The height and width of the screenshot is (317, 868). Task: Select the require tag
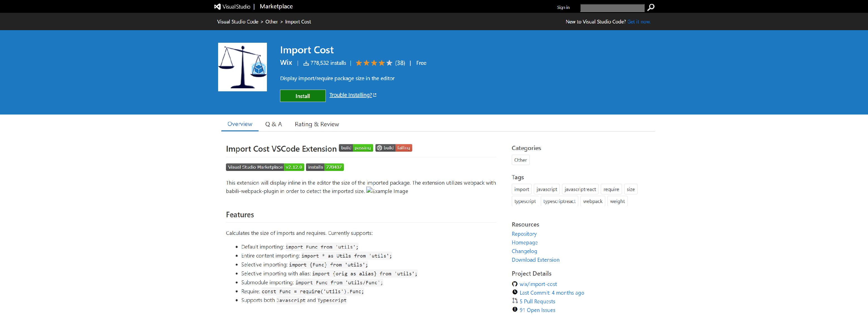pyautogui.click(x=611, y=189)
